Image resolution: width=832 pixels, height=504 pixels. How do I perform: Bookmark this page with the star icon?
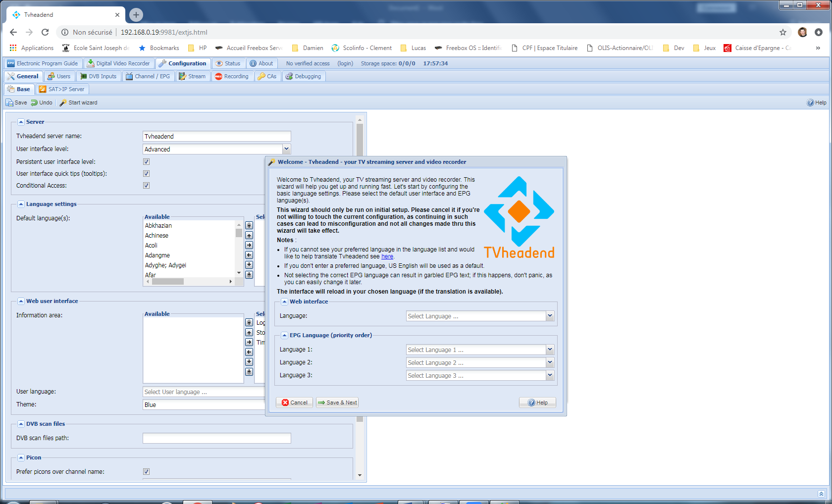click(x=783, y=32)
